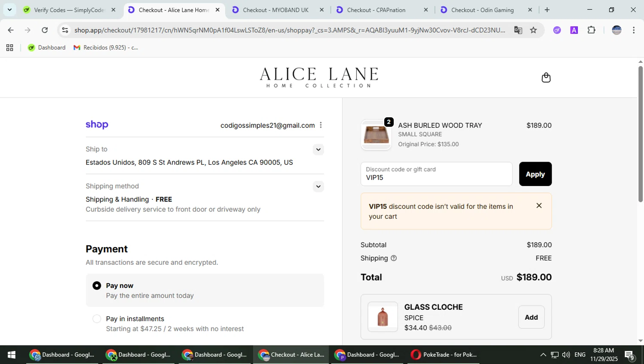
Task: Go forward using browser forward arrow
Action: 27,30
